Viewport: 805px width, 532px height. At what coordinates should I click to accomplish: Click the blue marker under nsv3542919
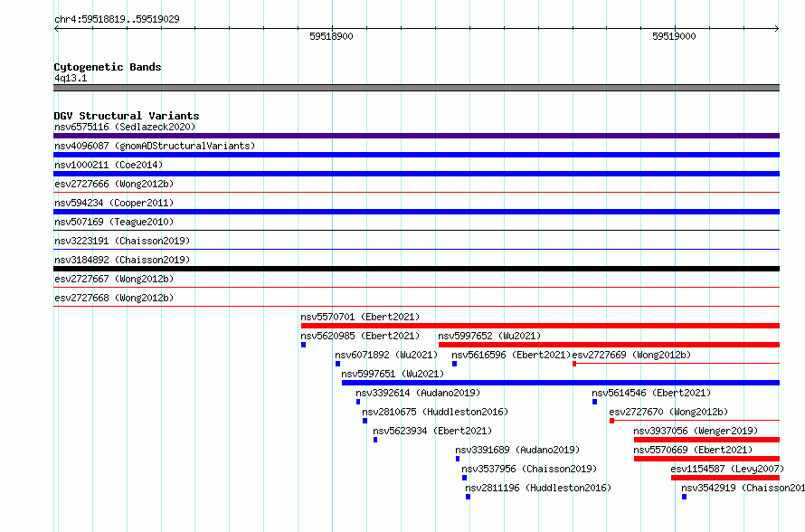(x=685, y=497)
